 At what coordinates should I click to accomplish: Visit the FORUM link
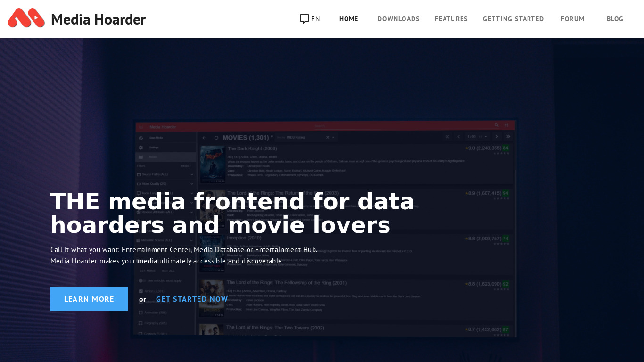pos(573,19)
